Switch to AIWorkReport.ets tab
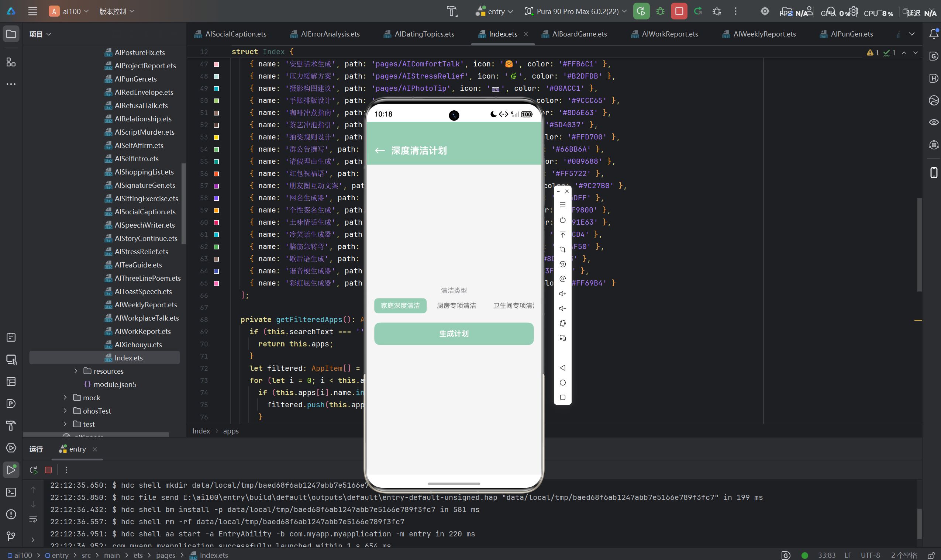The width and height of the screenshot is (941, 560). pos(665,34)
